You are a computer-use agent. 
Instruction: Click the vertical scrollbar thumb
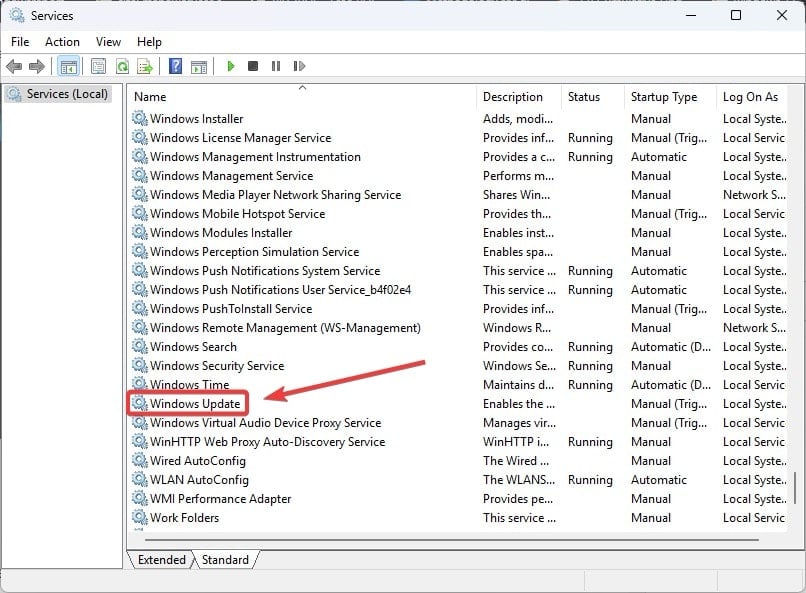pos(795,488)
